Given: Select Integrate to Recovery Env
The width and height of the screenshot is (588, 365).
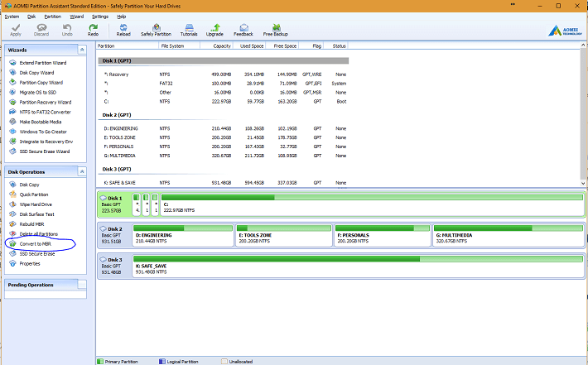Looking at the screenshot, I should 46,142.
